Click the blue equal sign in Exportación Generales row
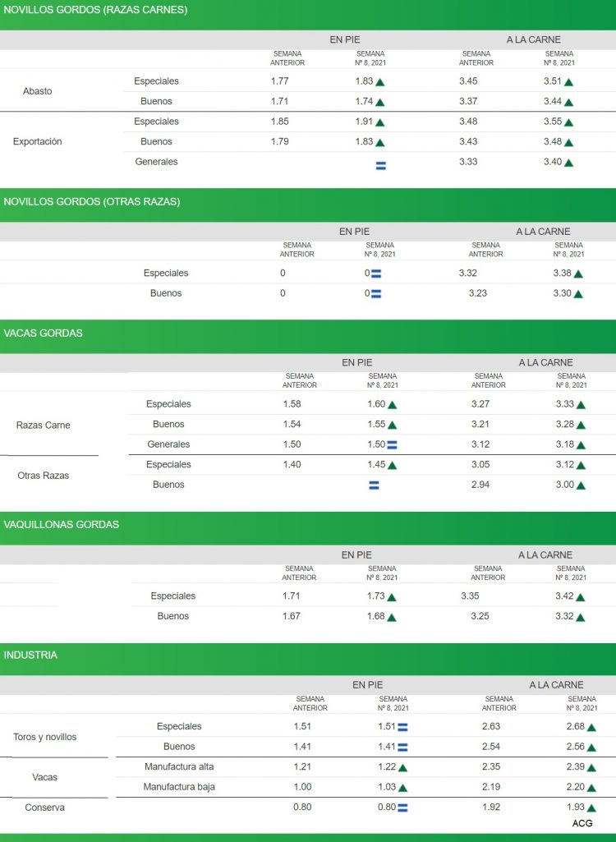The image size is (616, 842). pos(380,165)
